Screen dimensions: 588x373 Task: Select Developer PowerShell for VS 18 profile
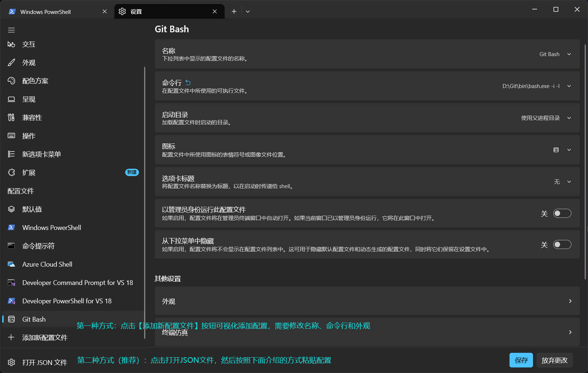(x=73, y=301)
